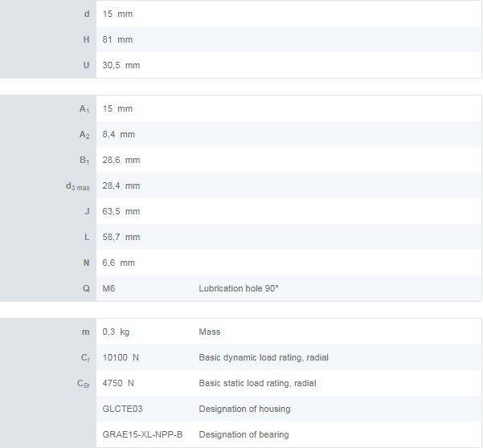Click the bearing designation GRAE15-XL-NPP-B

point(142,434)
